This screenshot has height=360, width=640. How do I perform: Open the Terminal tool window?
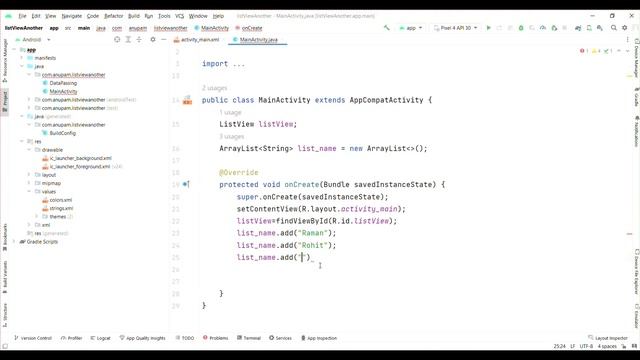pyautogui.click(x=249, y=338)
